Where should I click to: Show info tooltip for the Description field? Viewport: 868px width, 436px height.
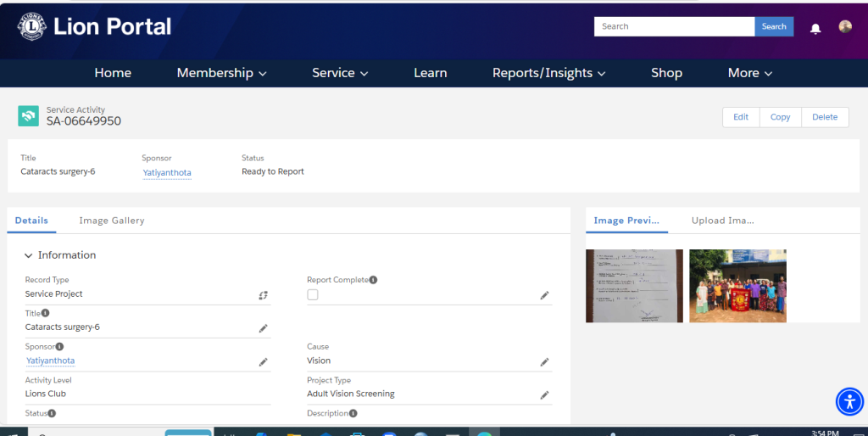click(x=353, y=413)
